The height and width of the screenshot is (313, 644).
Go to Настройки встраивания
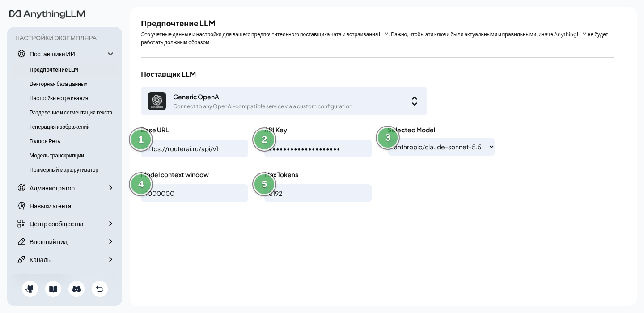tap(59, 98)
